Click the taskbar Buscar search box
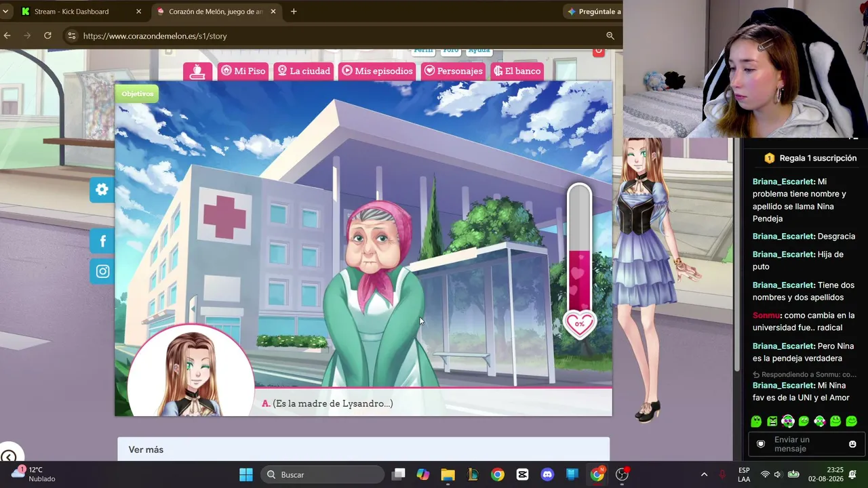 (x=321, y=474)
